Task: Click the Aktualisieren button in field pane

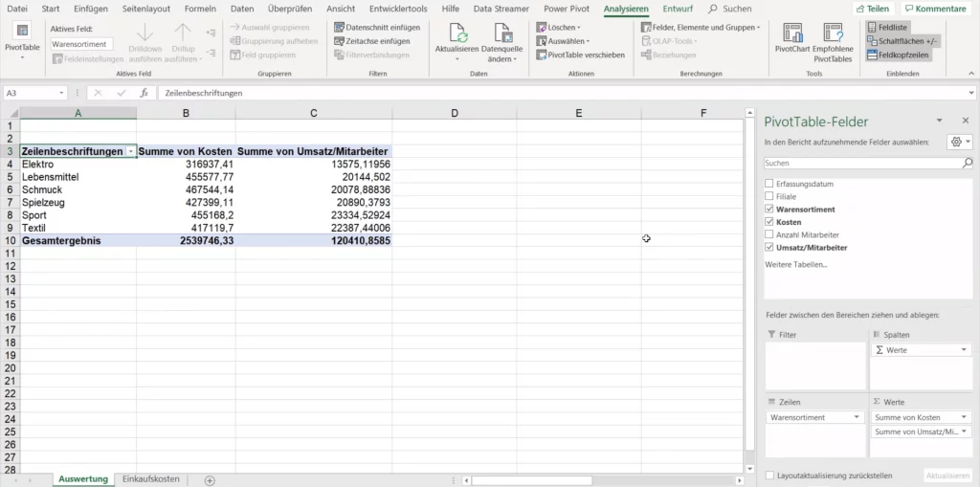Action: (x=947, y=476)
